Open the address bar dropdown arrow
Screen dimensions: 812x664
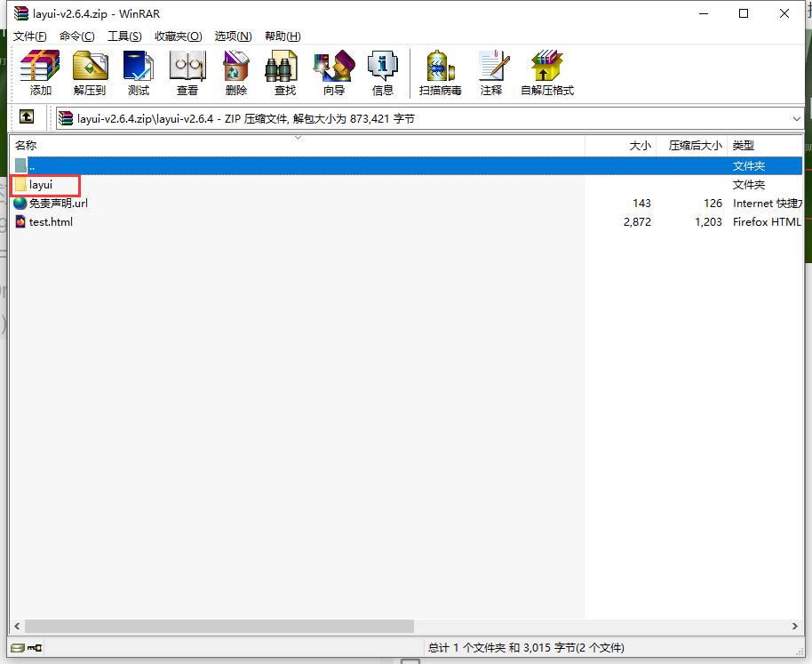[x=797, y=116]
